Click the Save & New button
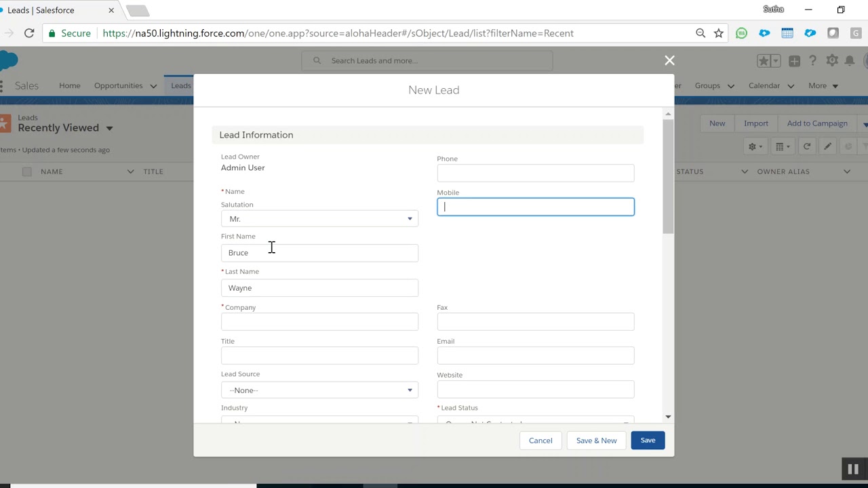 pos(597,441)
